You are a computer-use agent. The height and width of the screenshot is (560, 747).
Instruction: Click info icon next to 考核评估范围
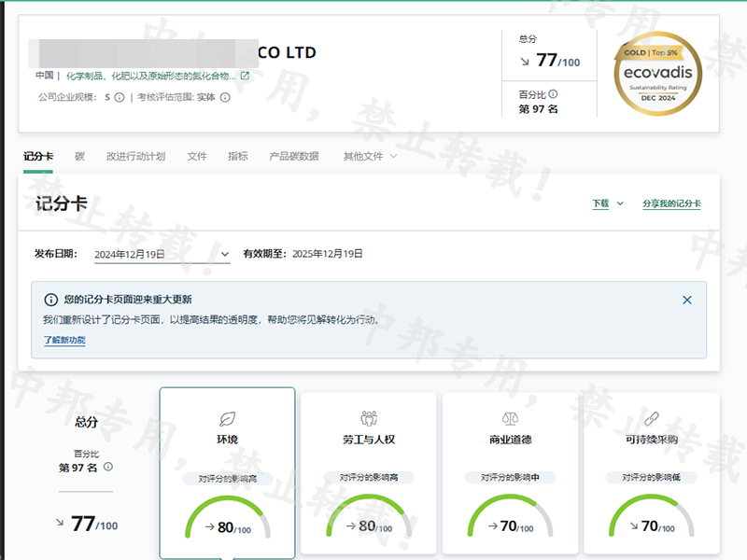click(x=225, y=97)
